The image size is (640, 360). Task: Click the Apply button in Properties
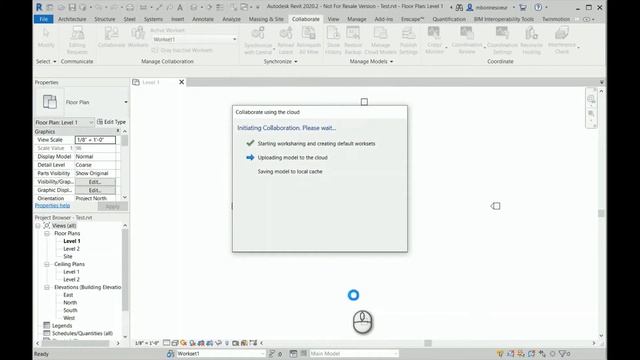coord(113,207)
